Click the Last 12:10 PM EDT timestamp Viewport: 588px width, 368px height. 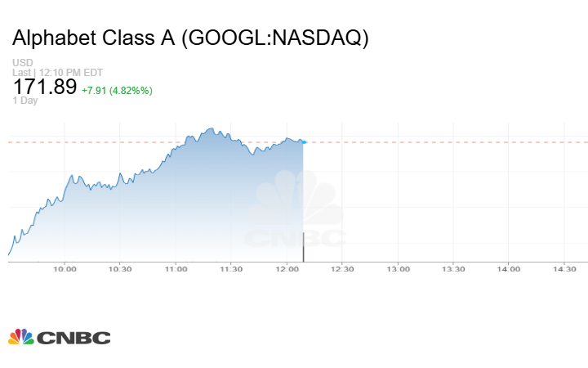[x=56, y=73]
